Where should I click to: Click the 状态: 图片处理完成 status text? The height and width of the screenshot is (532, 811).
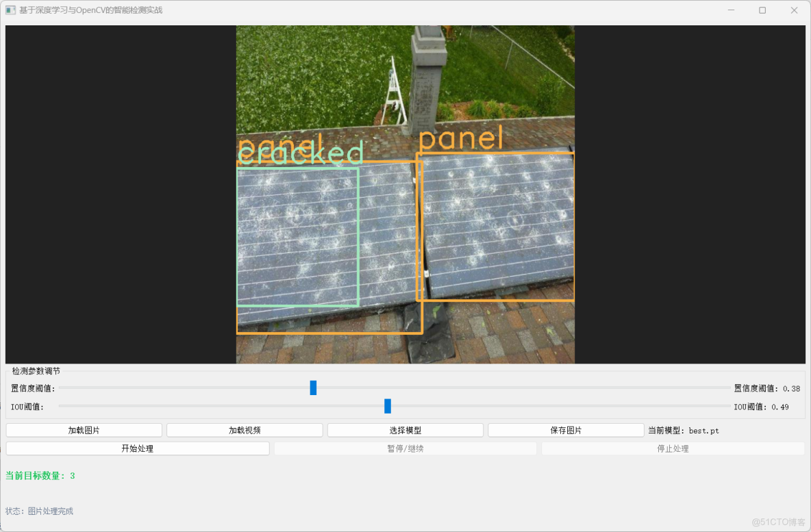point(39,511)
